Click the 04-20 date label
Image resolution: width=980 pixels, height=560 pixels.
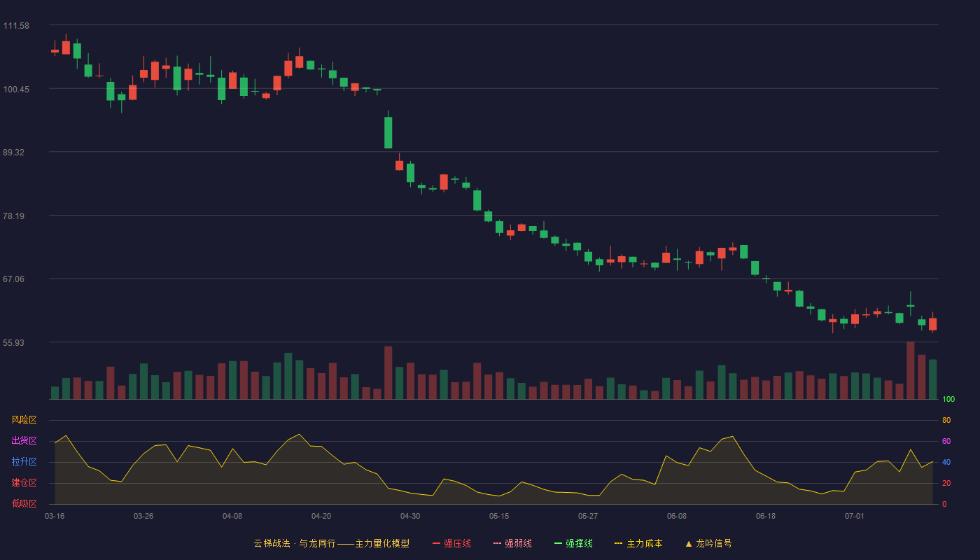tap(321, 516)
